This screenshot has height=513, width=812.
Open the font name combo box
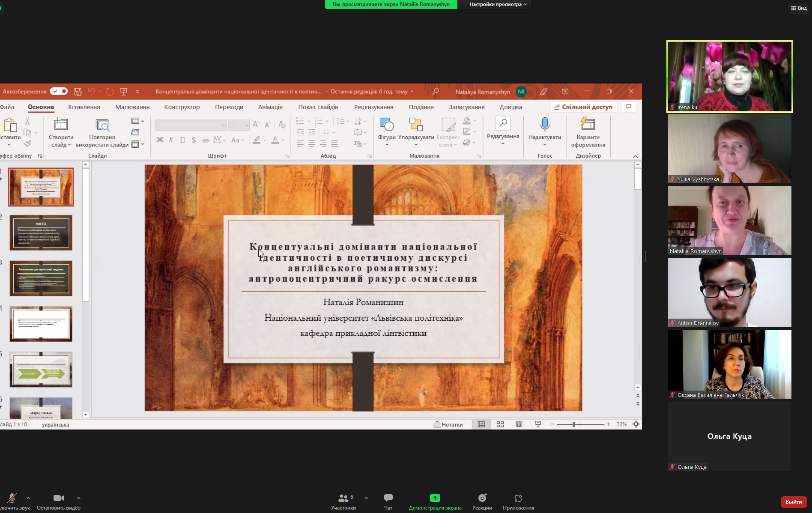coord(191,125)
